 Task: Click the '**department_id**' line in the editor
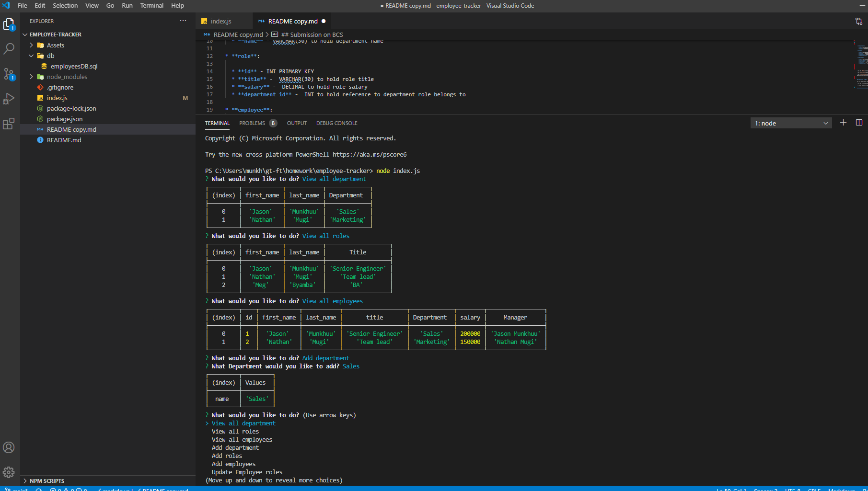point(348,94)
